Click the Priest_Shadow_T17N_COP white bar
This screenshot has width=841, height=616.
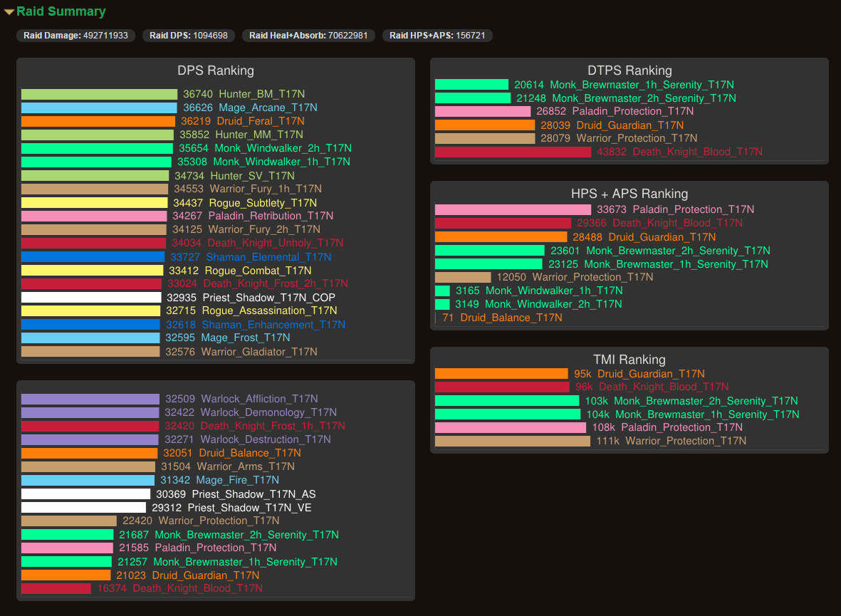(91, 298)
